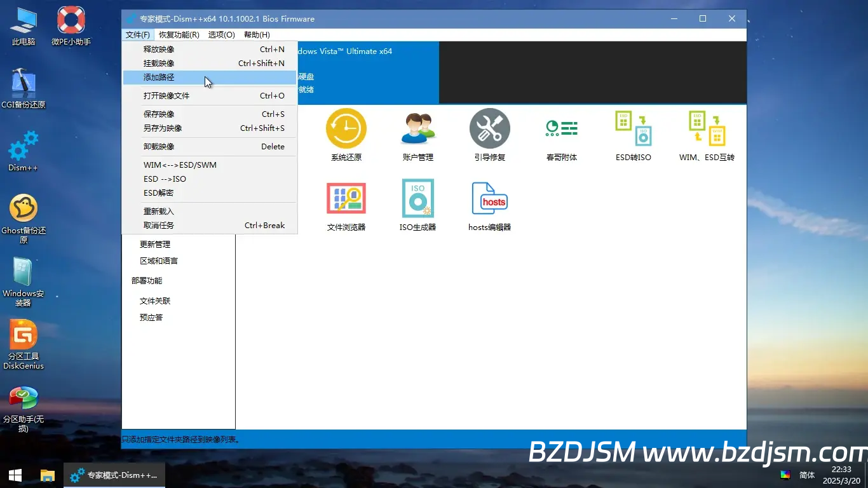Choose WIM<-->ESD/SWM menu entry
868x488 pixels.
pyautogui.click(x=210, y=165)
